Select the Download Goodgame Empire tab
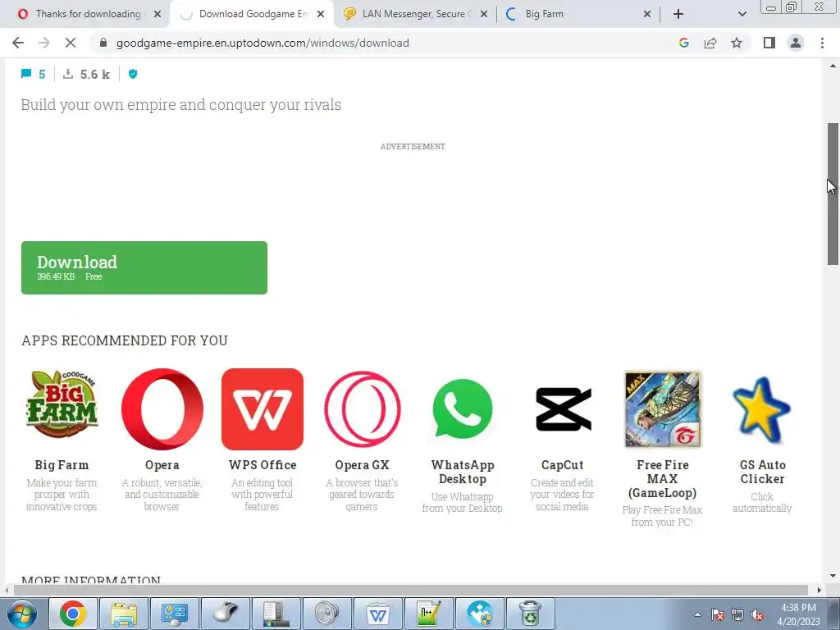 pyautogui.click(x=252, y=14)
